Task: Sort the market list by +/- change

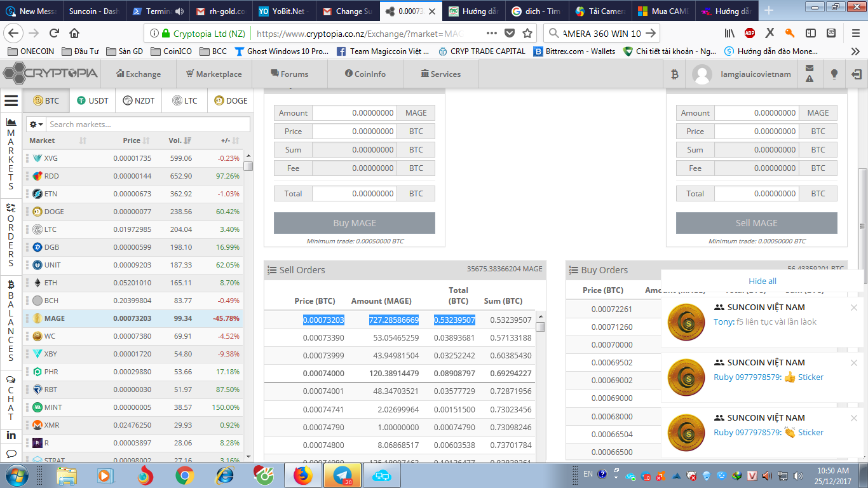Action: click(x=229, y=140)
